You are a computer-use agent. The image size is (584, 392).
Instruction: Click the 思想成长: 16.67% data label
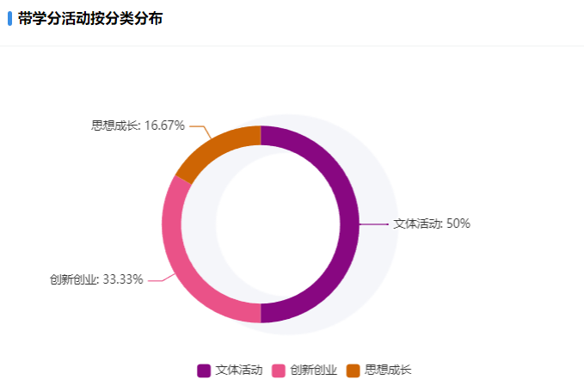pos(138,126)
